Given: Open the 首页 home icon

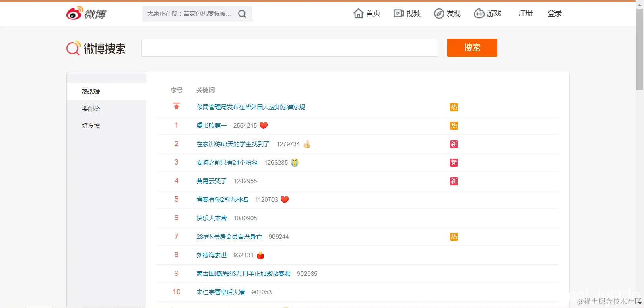Looking at the screenshot, I should (358, 13).
